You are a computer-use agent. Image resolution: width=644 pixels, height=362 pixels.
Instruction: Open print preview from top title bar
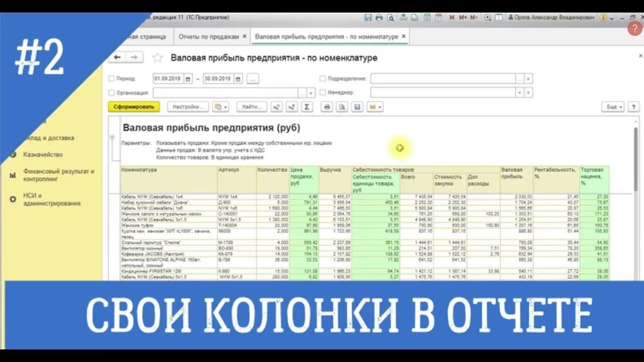(390, 17)
